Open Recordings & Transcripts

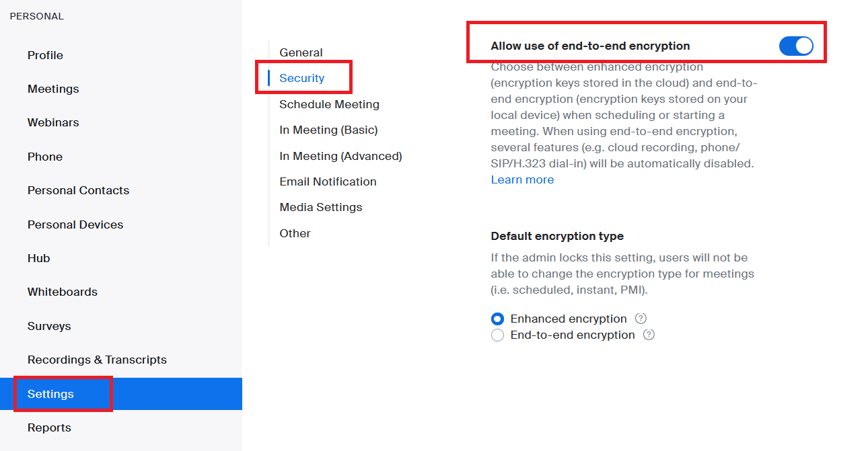coord(96,360)
